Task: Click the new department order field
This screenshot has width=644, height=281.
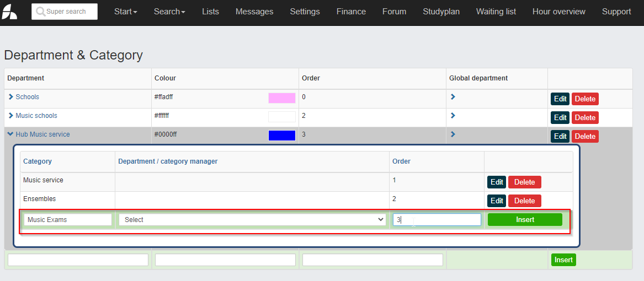Action: [x=372, y=260]
